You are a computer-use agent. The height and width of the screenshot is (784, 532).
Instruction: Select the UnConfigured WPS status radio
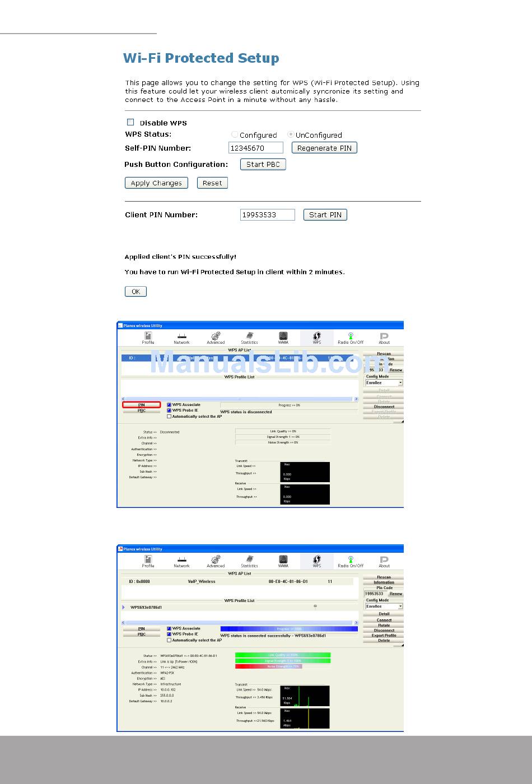click(x=291, y=134)
